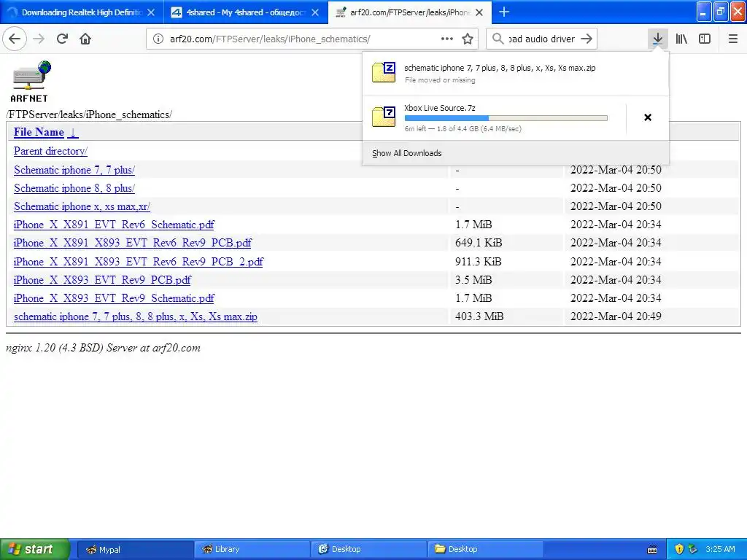Open the hamburger application menu
Screen dimensions: 747x560
coord(732,39)
